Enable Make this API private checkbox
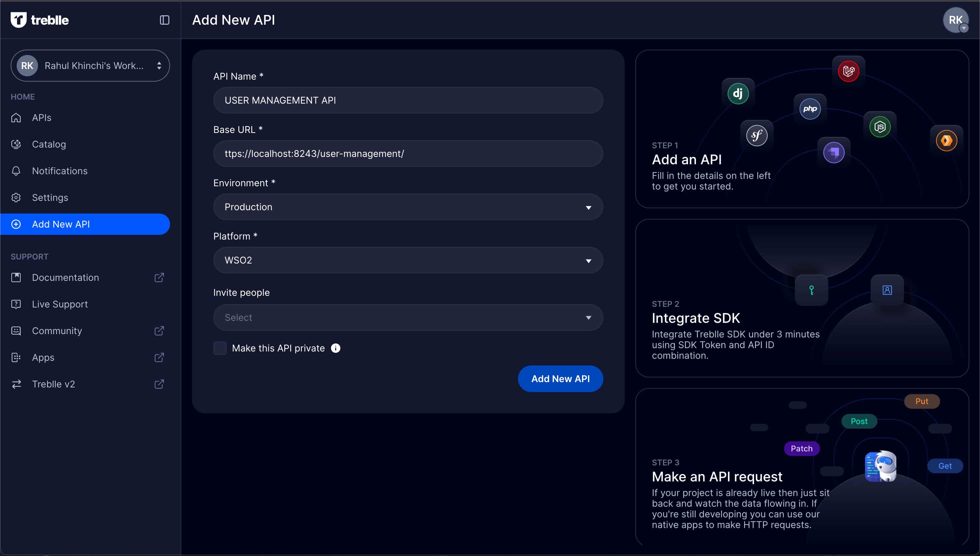Viewport: 980px width, 556px height. click(x=220, y=348)
